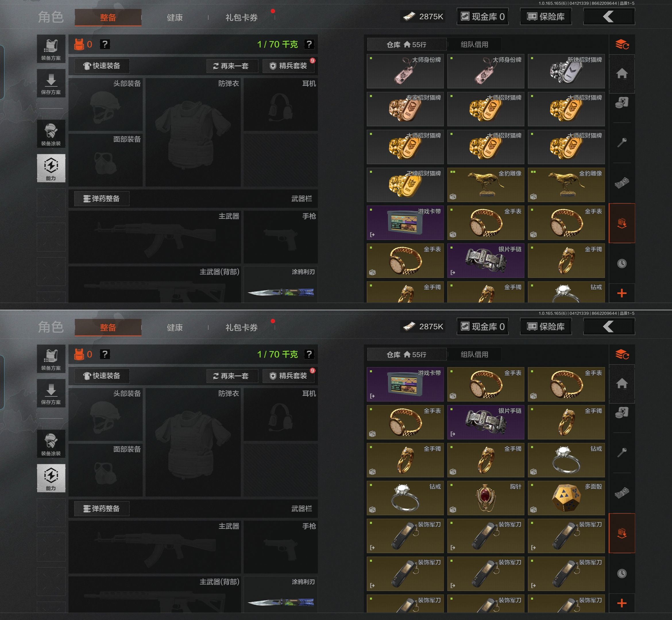Select the 新锐招财猫牌 silver tag item
672x620 pixels.
tap(566, 71)
